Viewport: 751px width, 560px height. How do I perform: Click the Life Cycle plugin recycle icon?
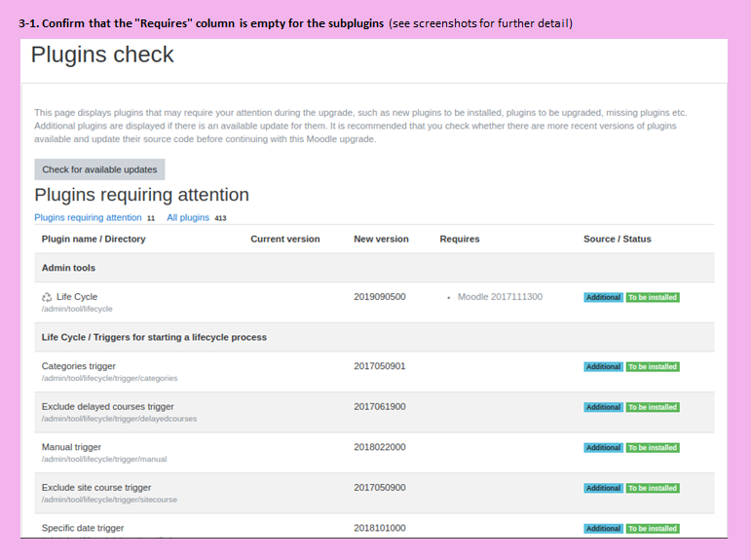[47, 297]
